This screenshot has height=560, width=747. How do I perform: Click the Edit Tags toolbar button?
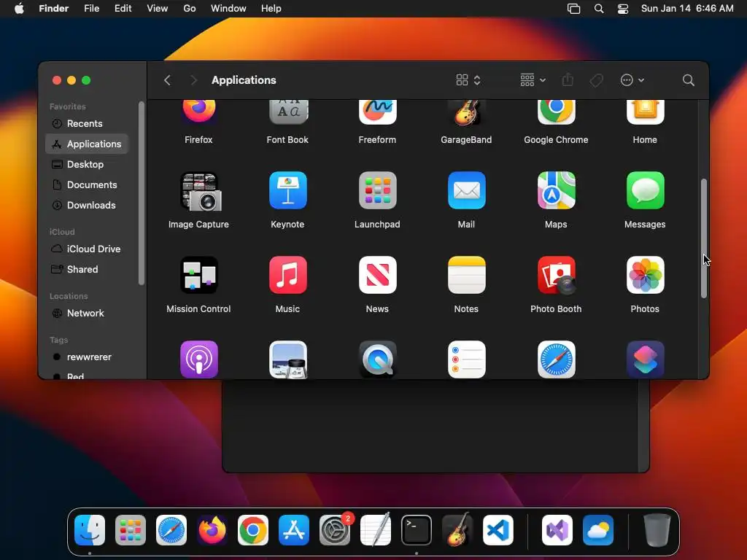[x=597, y=80]
